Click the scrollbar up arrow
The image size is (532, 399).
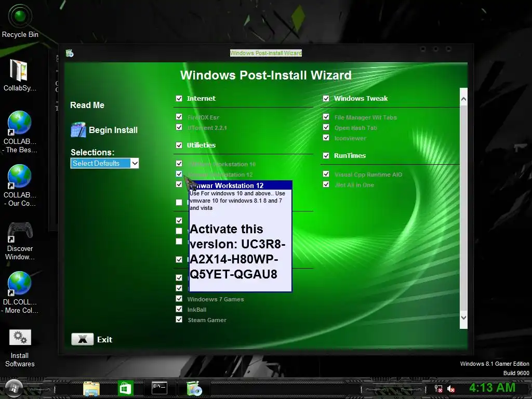[x=463, y=99]
